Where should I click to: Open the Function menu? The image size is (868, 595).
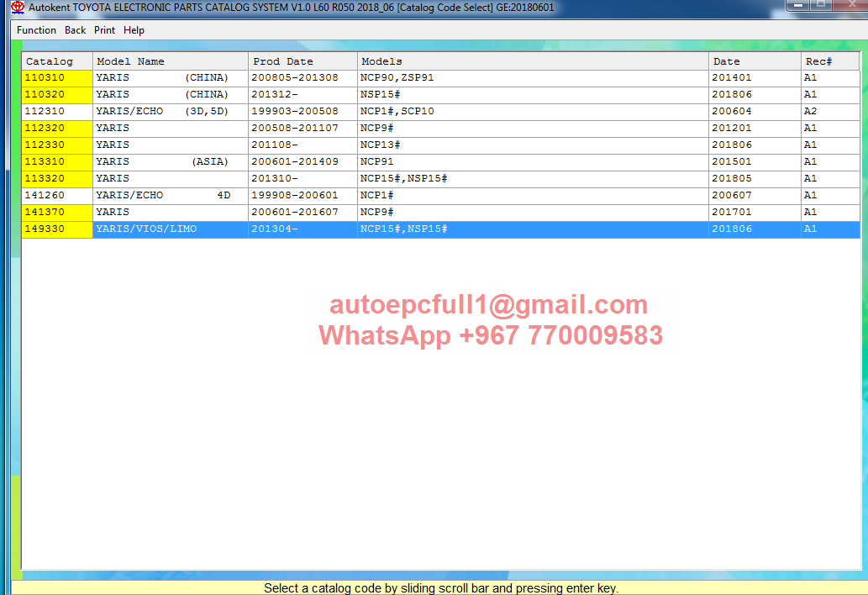[36, 30]
